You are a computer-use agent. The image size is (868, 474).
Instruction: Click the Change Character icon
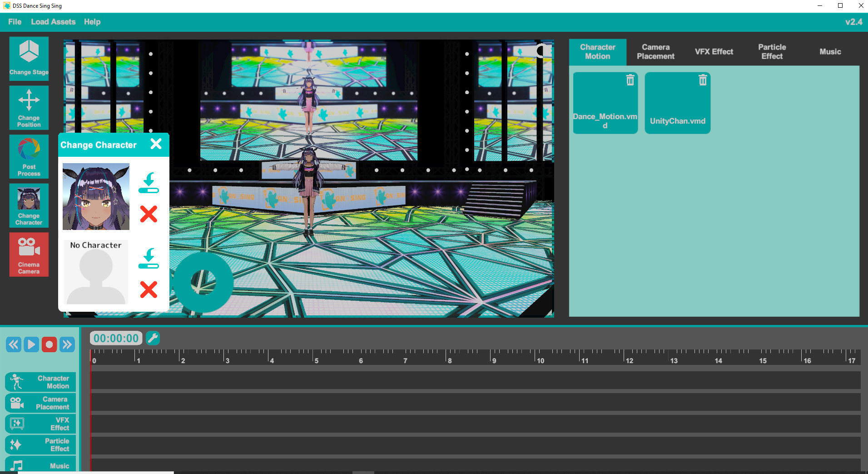tap(29, 205)
